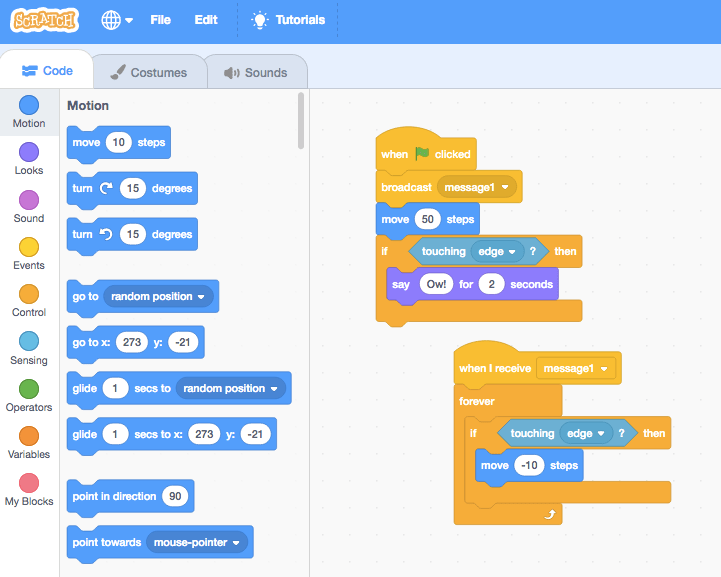Expand the point towards mouse-pointer dropdown
721x577 pixels.
pyautogui.click(x=198, y=542)
